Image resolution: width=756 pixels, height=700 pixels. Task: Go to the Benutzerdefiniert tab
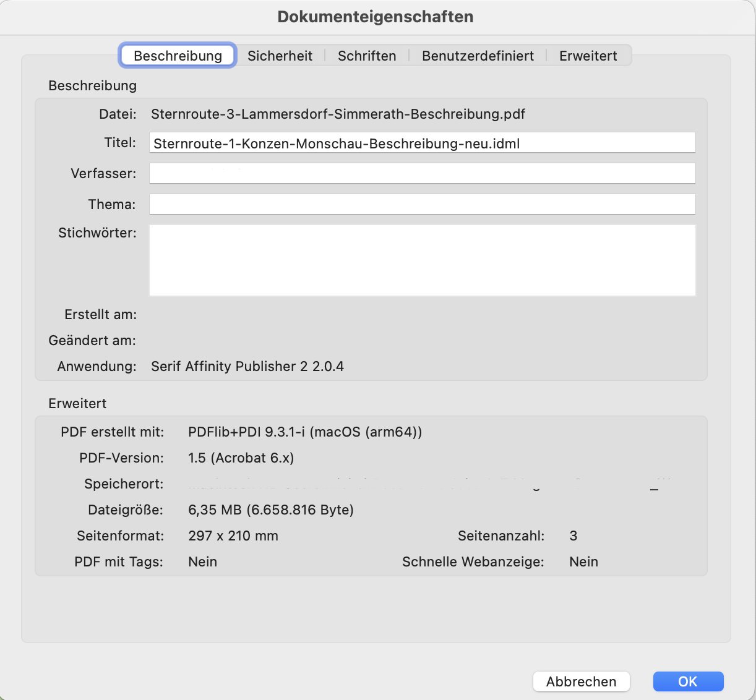tap(478, 56)
